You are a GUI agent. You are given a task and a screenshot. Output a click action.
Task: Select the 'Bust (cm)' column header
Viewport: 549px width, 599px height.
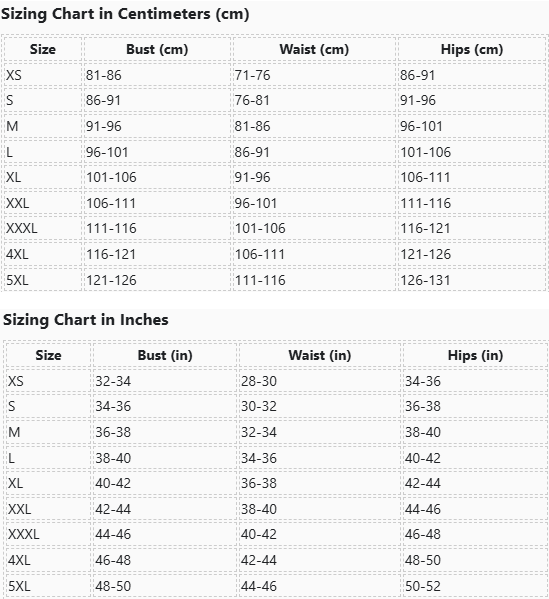pos(157,49)
